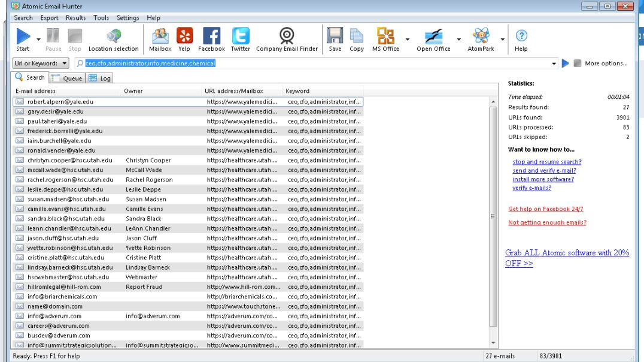Click owner cell 'Lindsay Barneck'

148,267
